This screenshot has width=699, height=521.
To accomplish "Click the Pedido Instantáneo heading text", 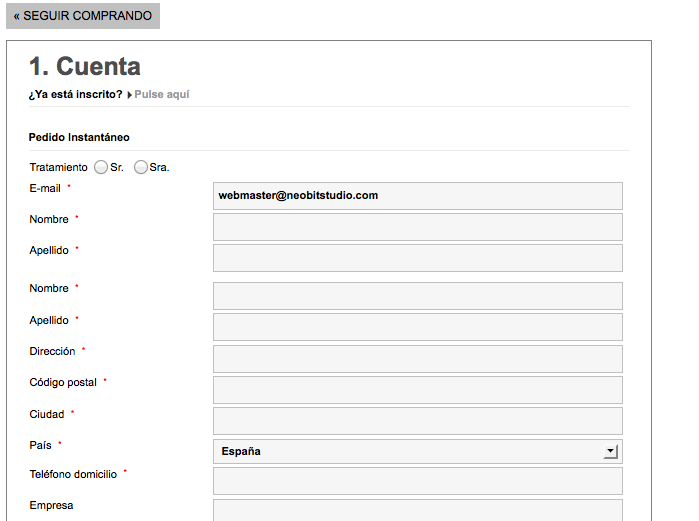I will (79, 137).
